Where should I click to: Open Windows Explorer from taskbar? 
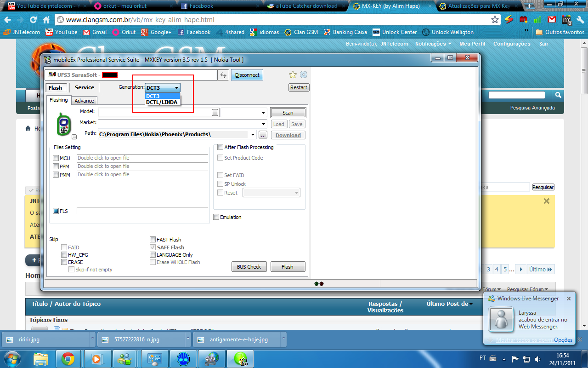pos(41,358)
